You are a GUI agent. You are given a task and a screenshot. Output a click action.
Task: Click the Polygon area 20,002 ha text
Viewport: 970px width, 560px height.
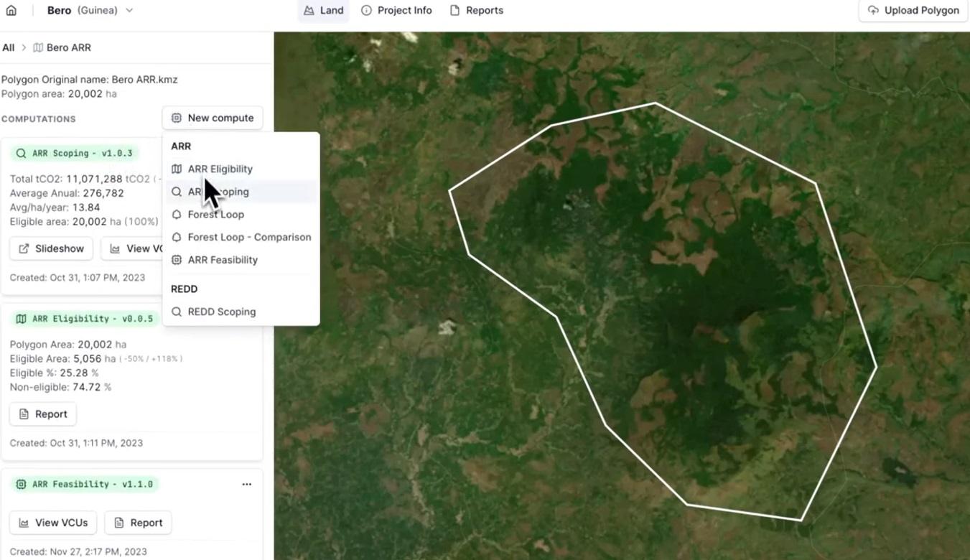coord(59,93)
